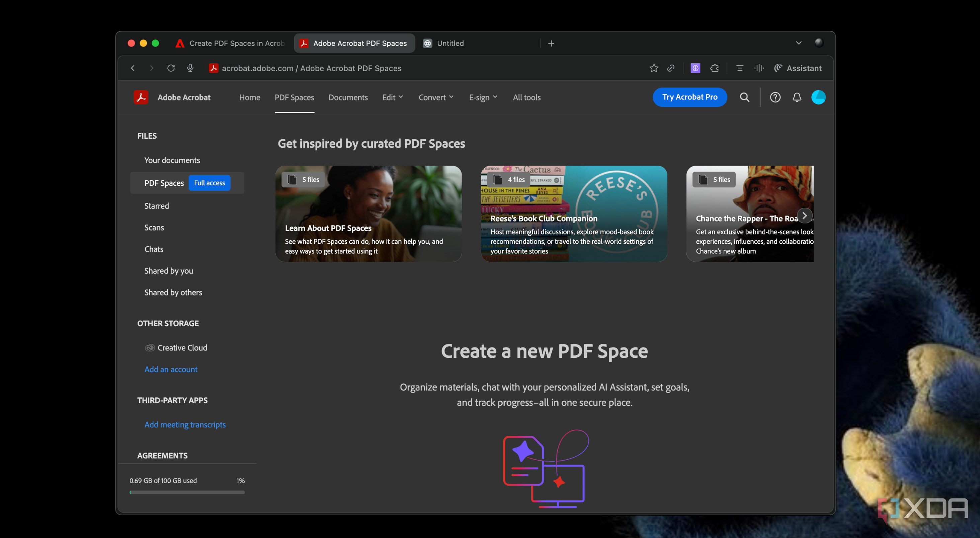Open the notifications bell icon
Image resolution: width=980 pixels, height=538 pixels.
pos(797,97)
